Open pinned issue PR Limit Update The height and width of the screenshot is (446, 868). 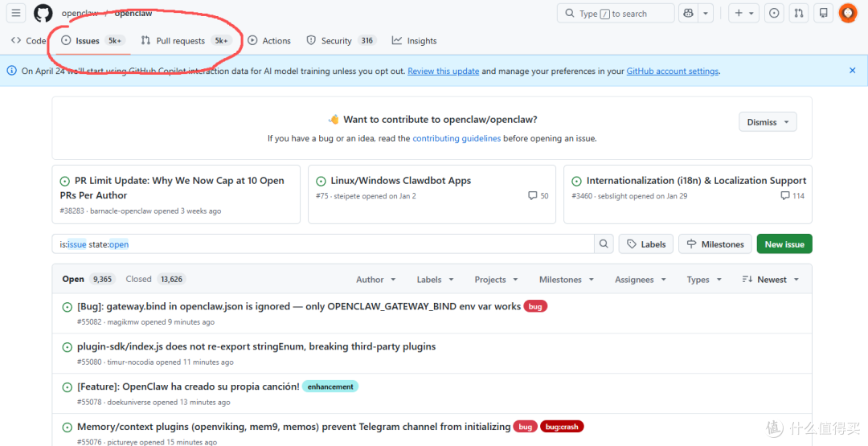(172, 187)
